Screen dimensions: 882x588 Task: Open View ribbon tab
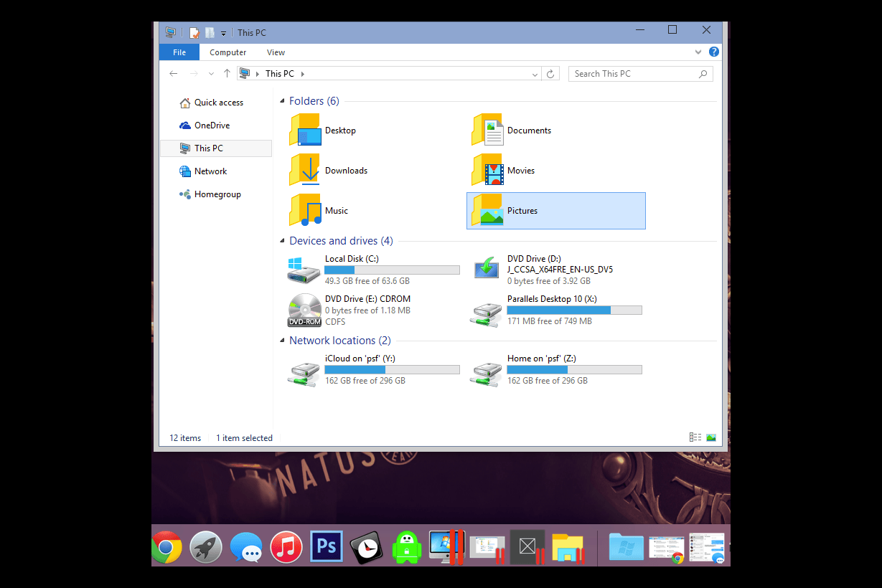click(x=276, y=52)
